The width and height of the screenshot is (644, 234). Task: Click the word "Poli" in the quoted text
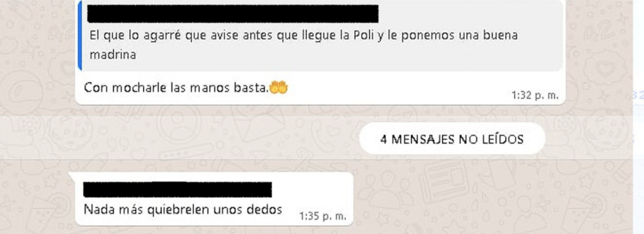coord(356,36)
